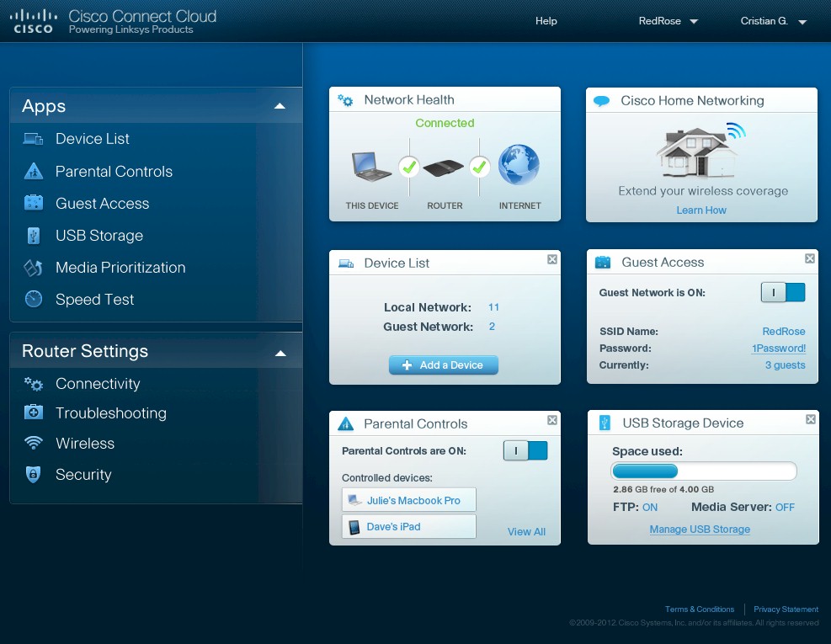Click the router image in Network Health
831x644 pixels.
(444, 168)
